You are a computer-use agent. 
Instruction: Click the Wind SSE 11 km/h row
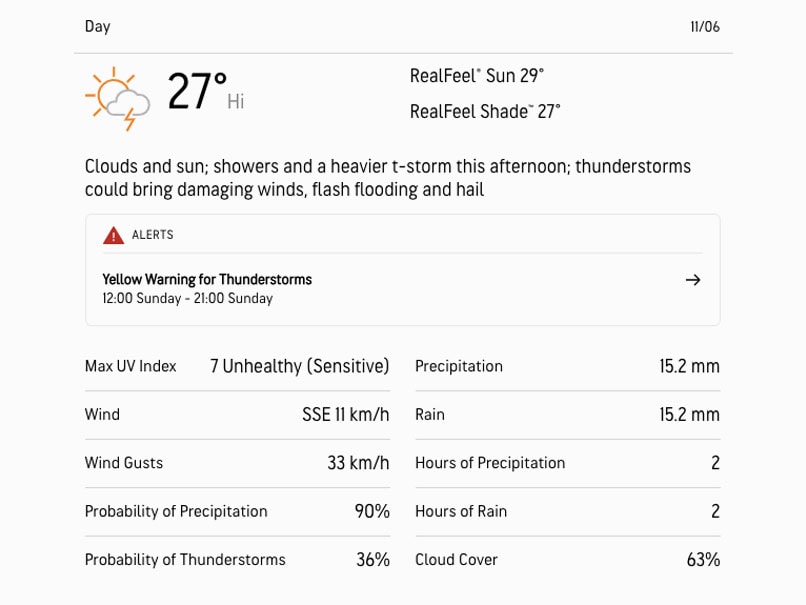point(237,414)
